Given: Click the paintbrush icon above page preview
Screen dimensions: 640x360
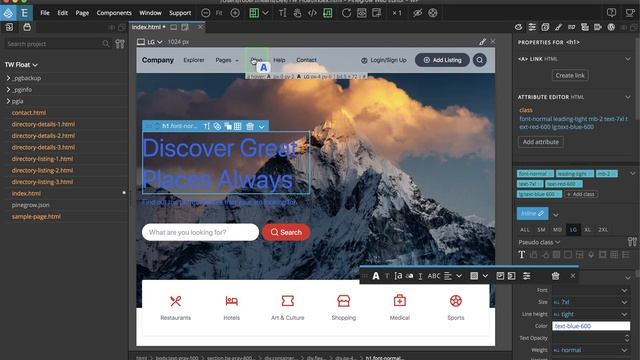Looking at the screenshot, I should coord(482,42).
